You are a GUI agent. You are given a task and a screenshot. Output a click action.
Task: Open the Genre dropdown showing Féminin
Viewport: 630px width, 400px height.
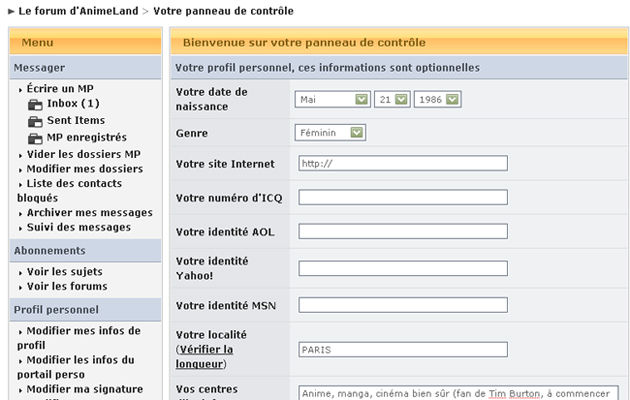pyautogui.click(x=330, y=133)
